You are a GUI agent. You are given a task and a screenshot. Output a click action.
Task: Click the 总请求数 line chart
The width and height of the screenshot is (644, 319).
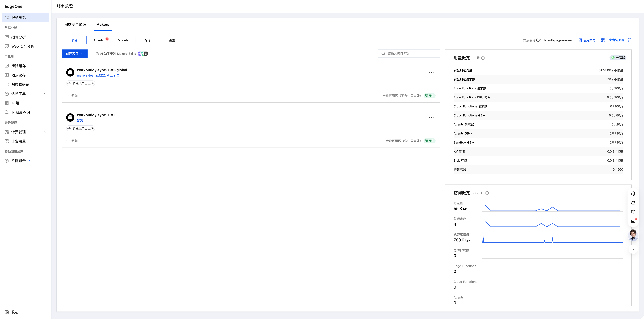pyautogui.click(x=552, y=223)
